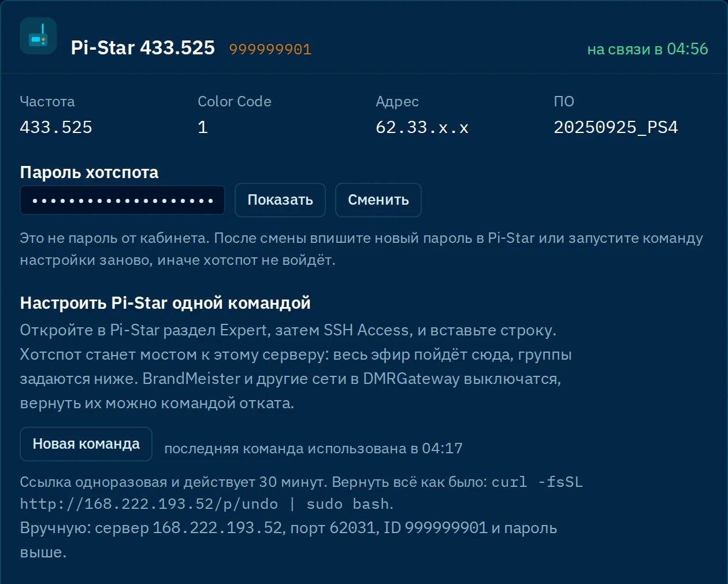Select the address value 62.33.x.x
728x584 pixels.
422,127
